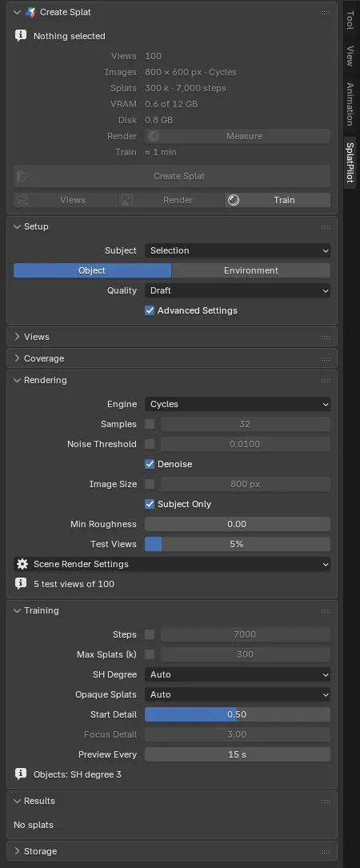Collapse the Results panel
The width and height of the screenshot is (360, 868).
point(17,801)
